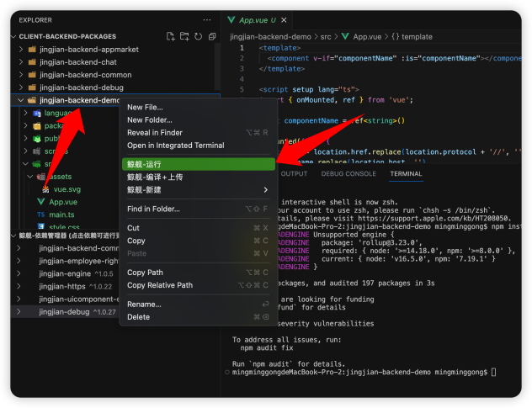Click the New File icon in Explorer header
Image resolution: width=532 pixels, height=408 pixels.
pyautogui.click(x=171, y=36)
